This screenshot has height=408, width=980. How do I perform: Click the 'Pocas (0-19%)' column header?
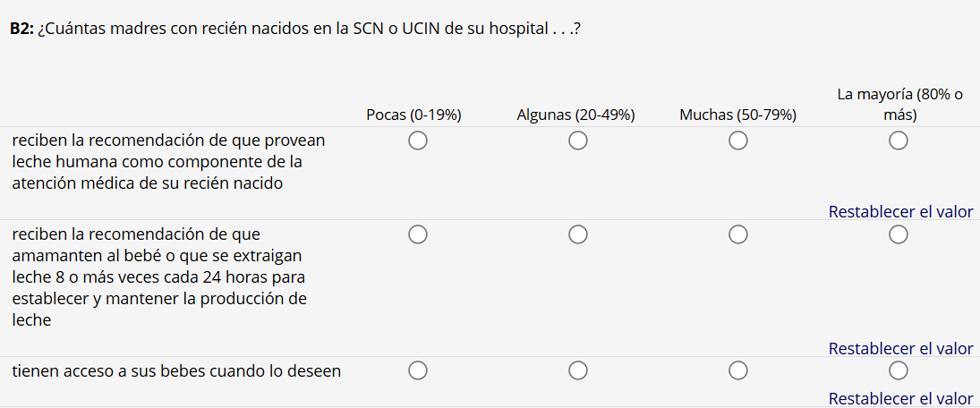(x=413, y=115)
